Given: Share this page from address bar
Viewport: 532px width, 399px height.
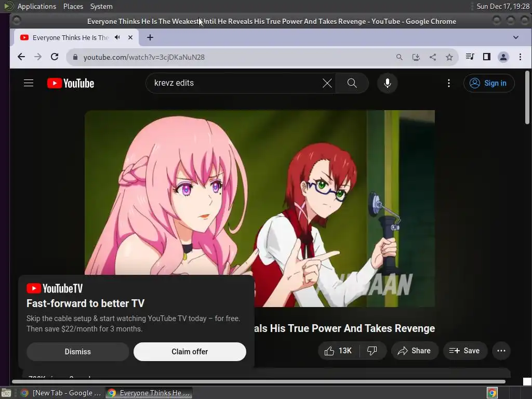Looking at the screenshot, I should (433, 57).
